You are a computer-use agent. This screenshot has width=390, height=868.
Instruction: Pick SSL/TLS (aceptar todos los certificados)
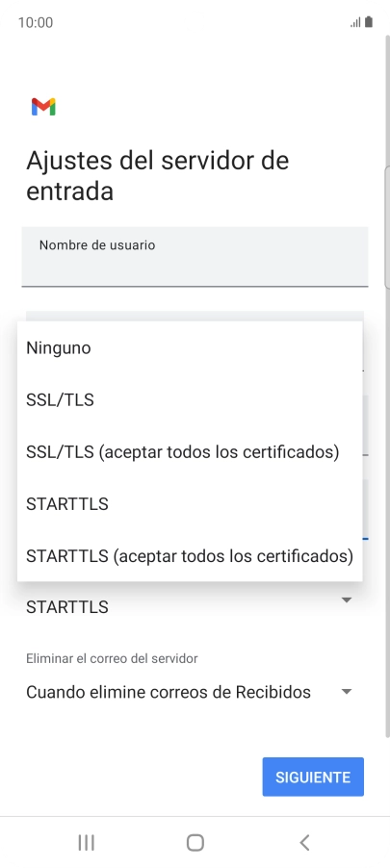(x=190, y=451)
